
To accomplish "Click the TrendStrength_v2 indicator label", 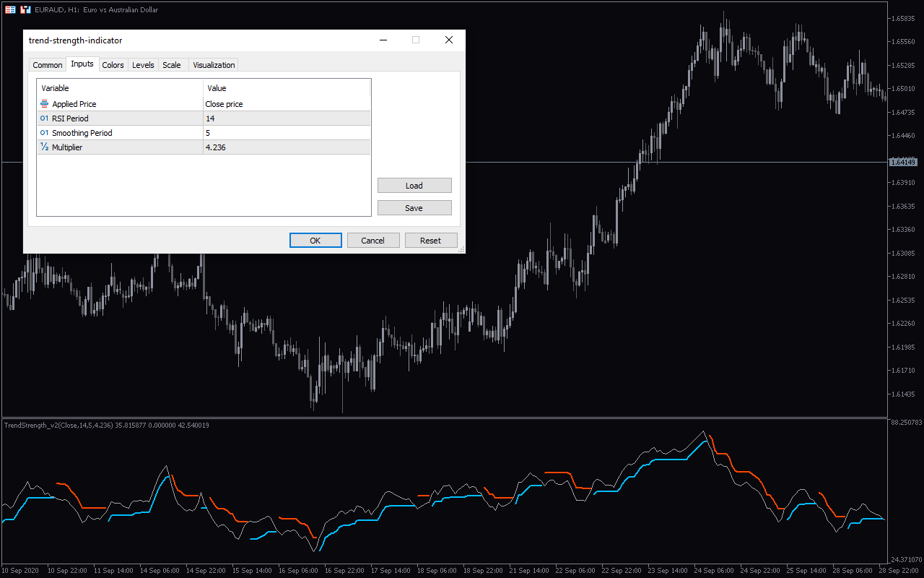I will (107, 426).
